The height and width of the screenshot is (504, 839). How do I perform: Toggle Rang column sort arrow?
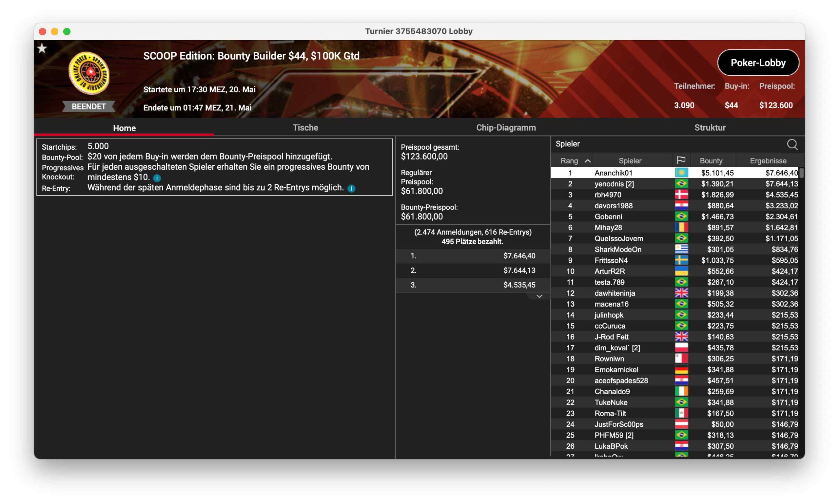(x=588, y=161)
